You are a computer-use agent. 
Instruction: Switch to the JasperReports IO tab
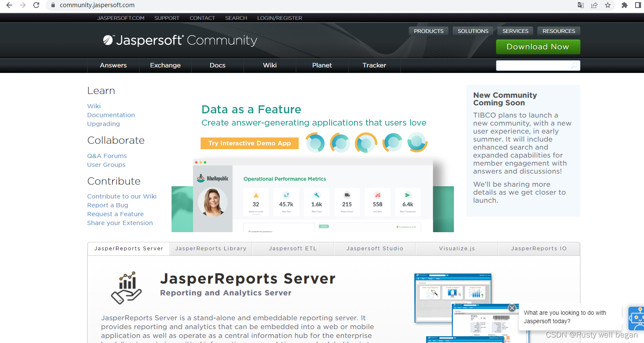click(x=539, y=249)
